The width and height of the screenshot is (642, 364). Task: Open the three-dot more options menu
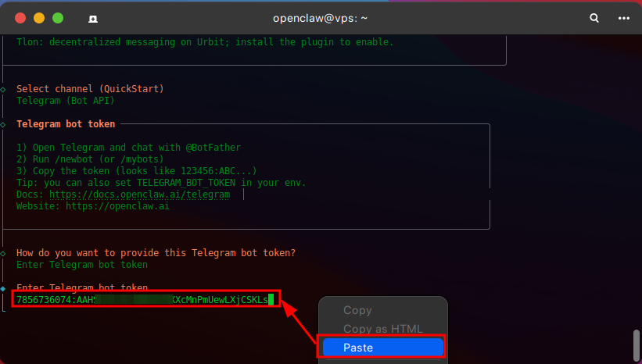coord(623,18)
